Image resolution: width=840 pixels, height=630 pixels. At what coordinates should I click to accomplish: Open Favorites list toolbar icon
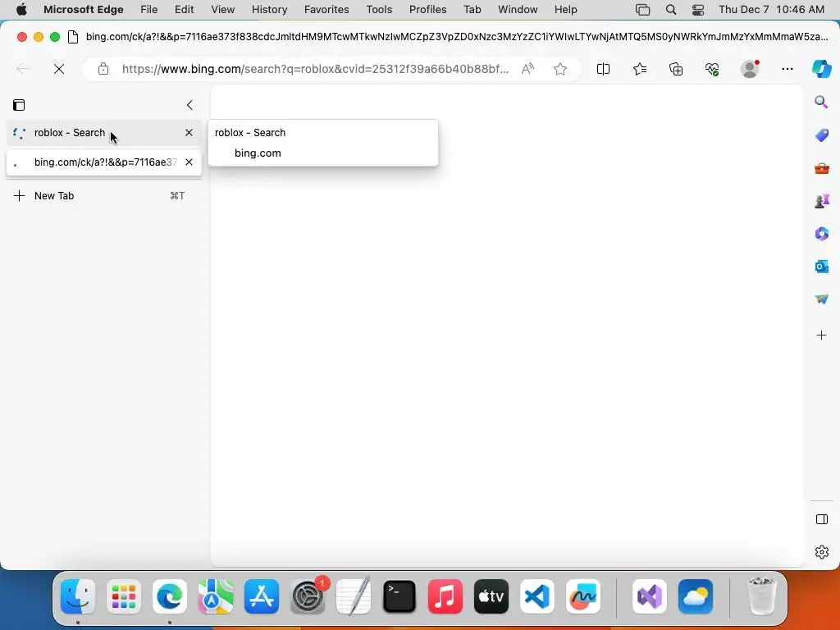click(640, 69)
